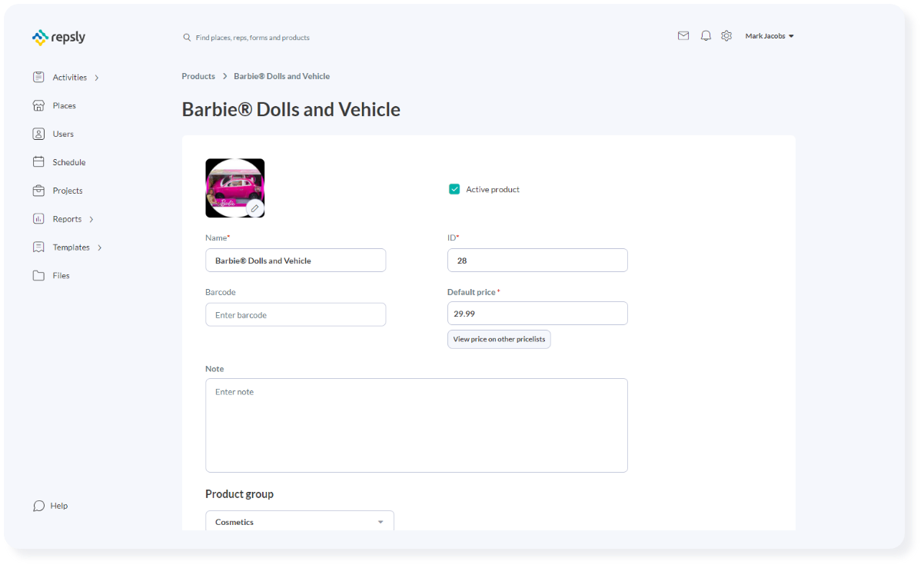The width and height of the screenshot is (924, 568).
Task: Click the Help chat bubble icon
Action: (x=38, y=506)
